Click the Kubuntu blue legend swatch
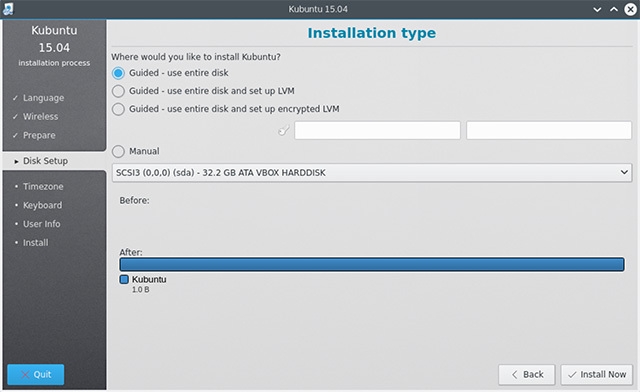This screenshot has width=640, height=392. point(124,279)
